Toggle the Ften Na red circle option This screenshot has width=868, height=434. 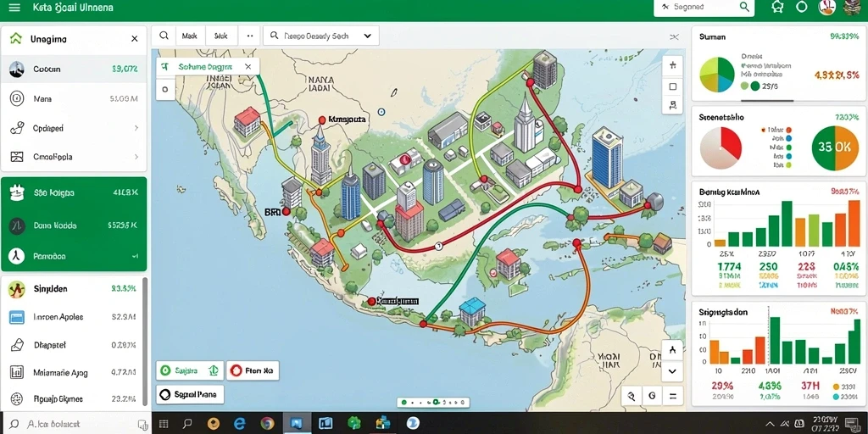tap(253, 370)
